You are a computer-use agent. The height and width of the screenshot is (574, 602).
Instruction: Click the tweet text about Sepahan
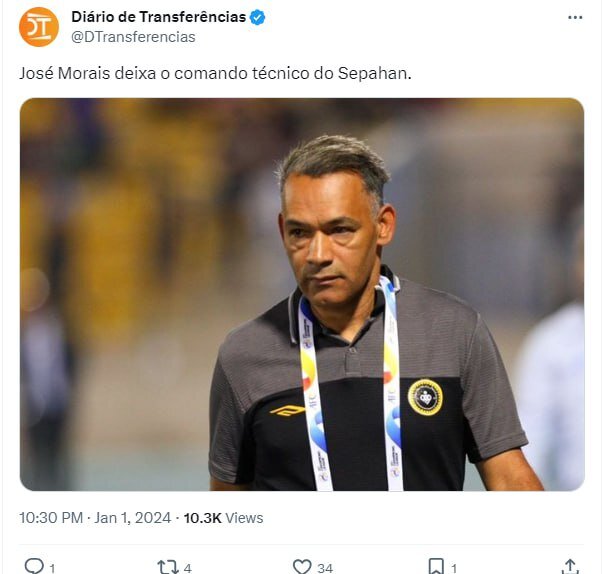click(x=215, y=73)
